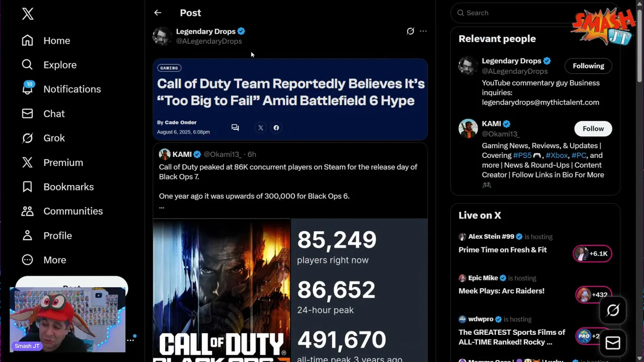Click 'Live on X' heading
Viewport: 644px width, 362px height.
coord(480,215)
